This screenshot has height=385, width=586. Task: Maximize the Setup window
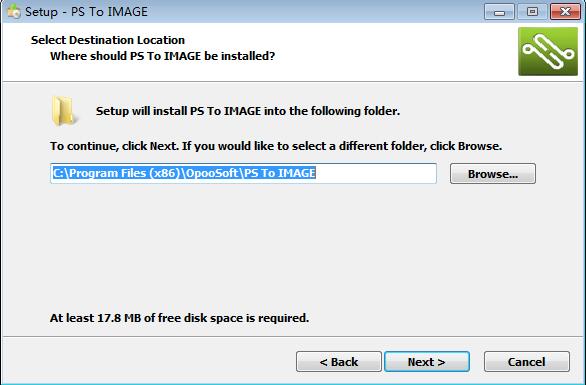click(532, 12)
